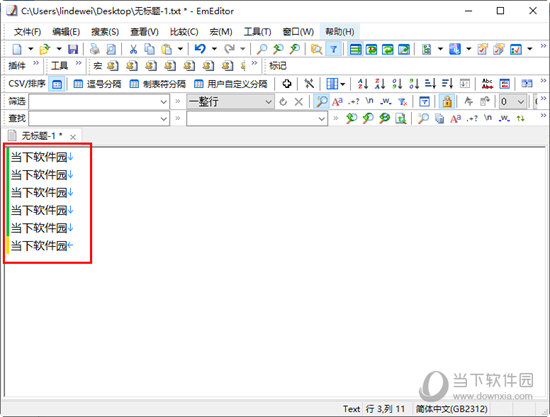
Task: Open the 工具(T) menu
Action: (257, 32)
